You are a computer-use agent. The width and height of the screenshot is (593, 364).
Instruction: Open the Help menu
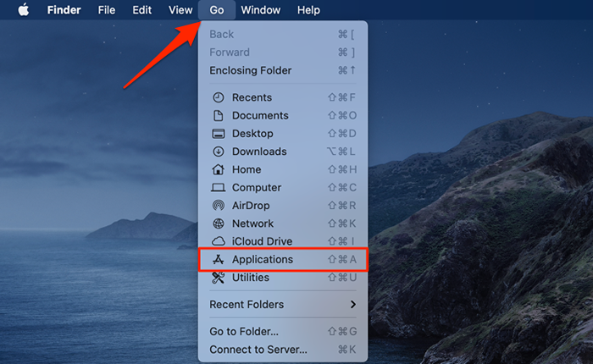(x=308, y=10)
